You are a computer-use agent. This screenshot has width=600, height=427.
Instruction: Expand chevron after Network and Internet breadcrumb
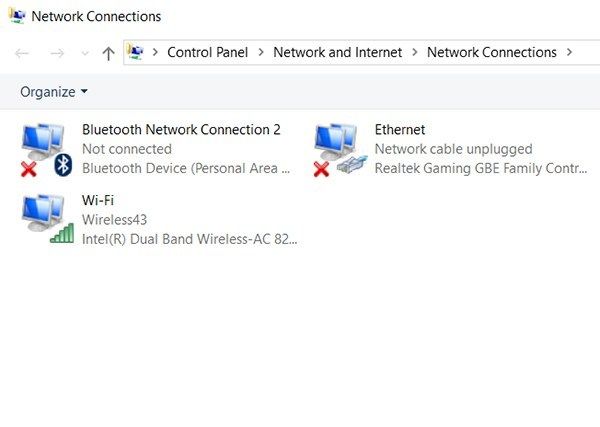pyautogui.click(x=415, y=52)
